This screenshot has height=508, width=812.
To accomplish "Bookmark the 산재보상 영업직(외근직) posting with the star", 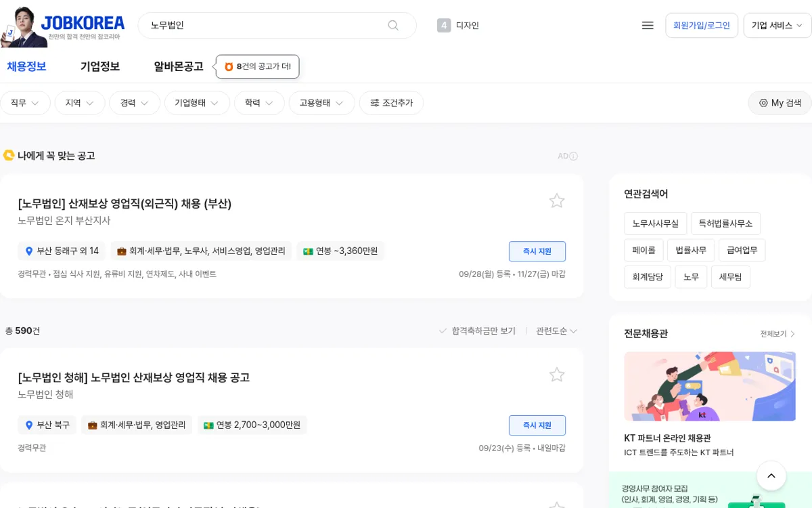I will click(557, 200).
